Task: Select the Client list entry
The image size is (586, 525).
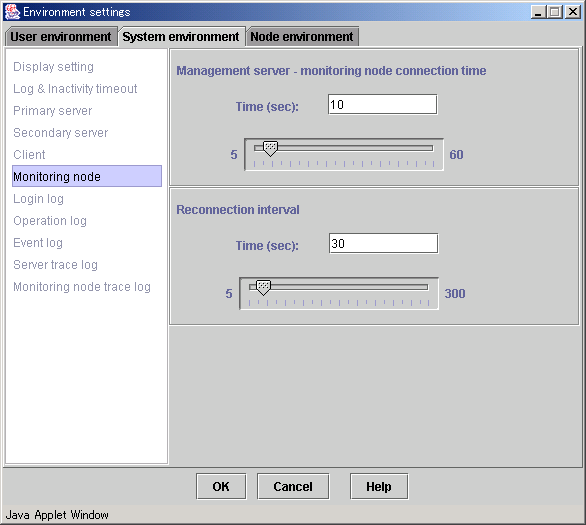Action: [x=29, y=155]
